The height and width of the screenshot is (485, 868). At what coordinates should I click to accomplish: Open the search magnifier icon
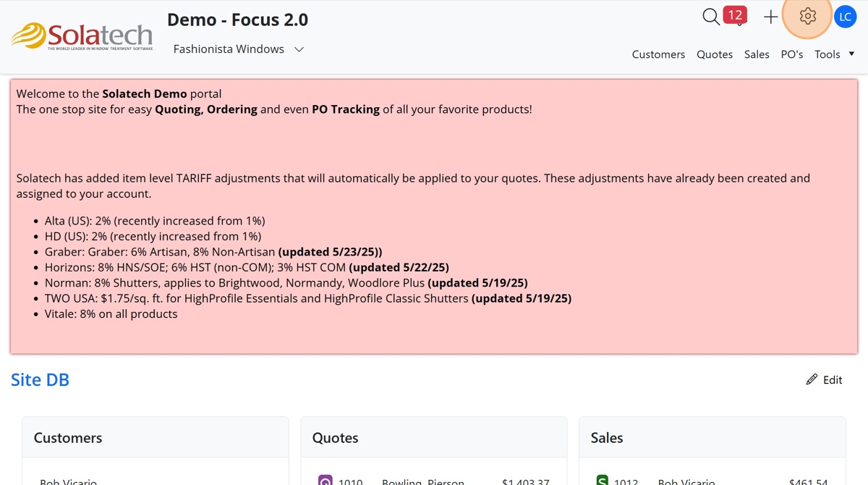tap(711, 17)
